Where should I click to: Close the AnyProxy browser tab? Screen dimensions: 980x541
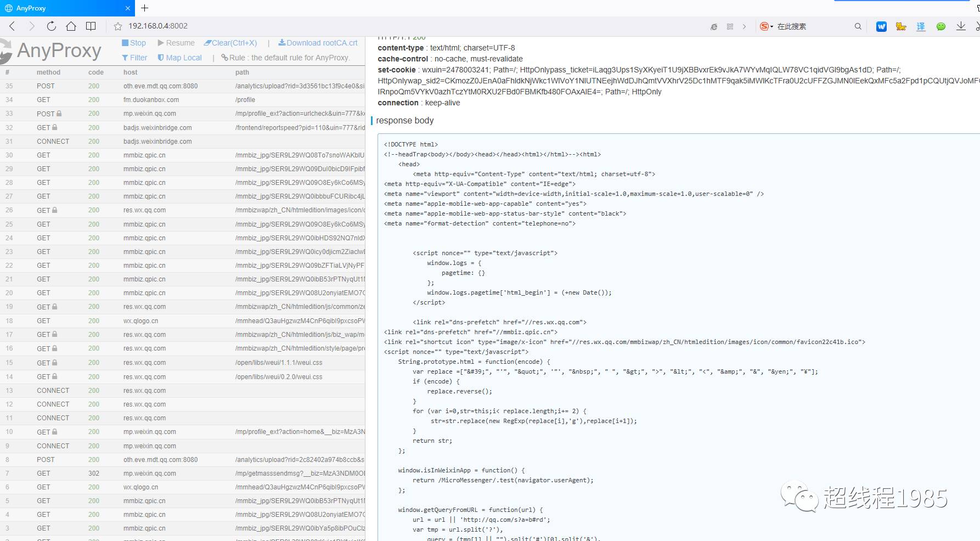pos(128,8)
